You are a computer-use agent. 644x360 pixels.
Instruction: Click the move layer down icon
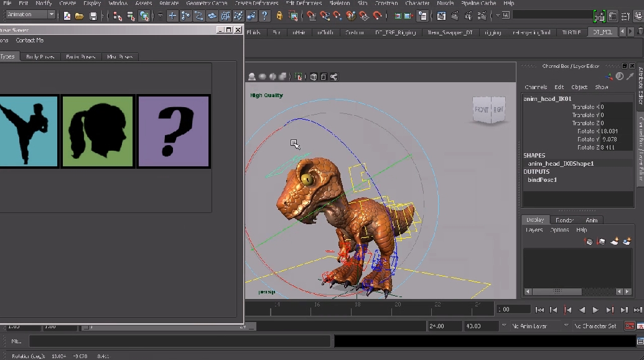coord(601,241)
